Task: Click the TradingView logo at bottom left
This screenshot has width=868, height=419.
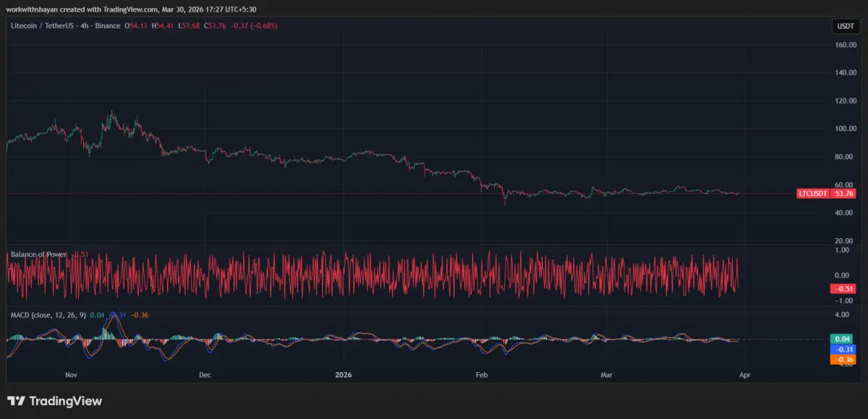Action: tap(16, 400)
